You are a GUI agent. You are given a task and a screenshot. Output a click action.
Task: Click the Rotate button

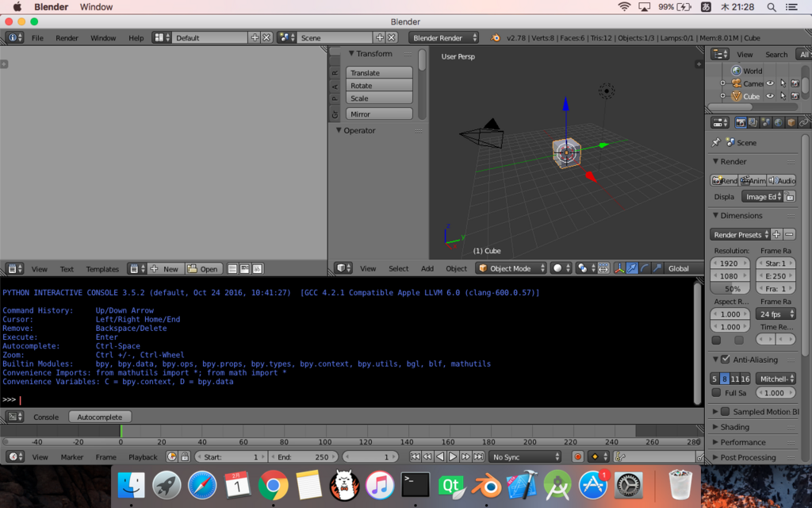tap(379, 86)
